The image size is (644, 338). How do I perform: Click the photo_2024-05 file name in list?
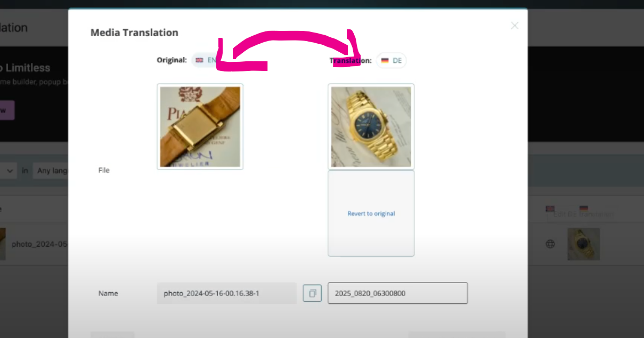click(40, 244)
